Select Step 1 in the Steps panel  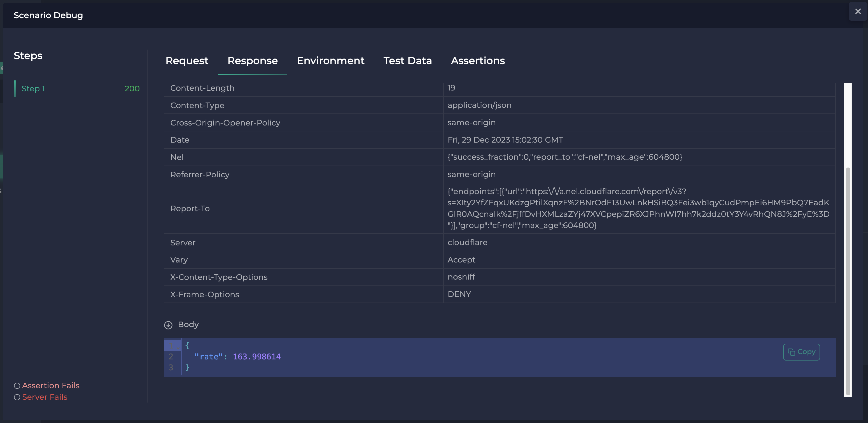coord(33,88)
